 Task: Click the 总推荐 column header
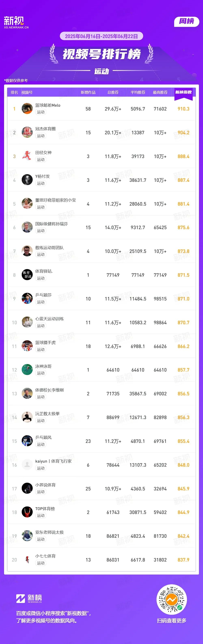(113, 92)
